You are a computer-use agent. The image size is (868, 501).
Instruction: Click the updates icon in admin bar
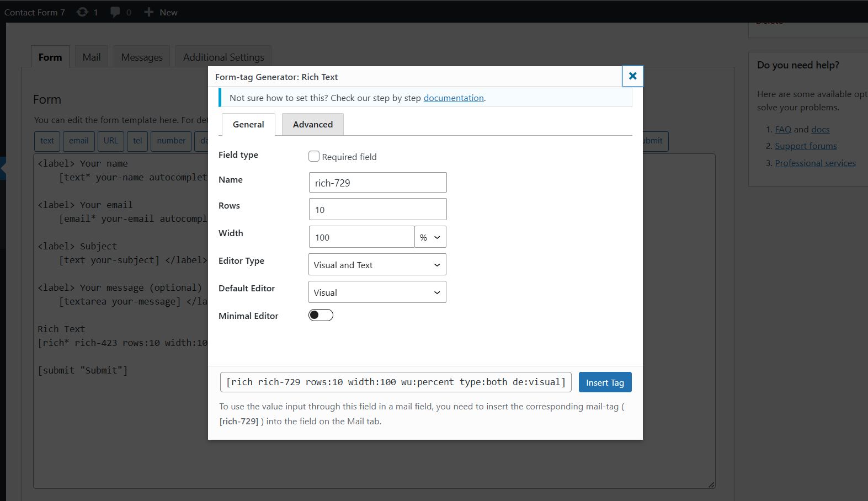pyautogui.click(x=82, y=12)
